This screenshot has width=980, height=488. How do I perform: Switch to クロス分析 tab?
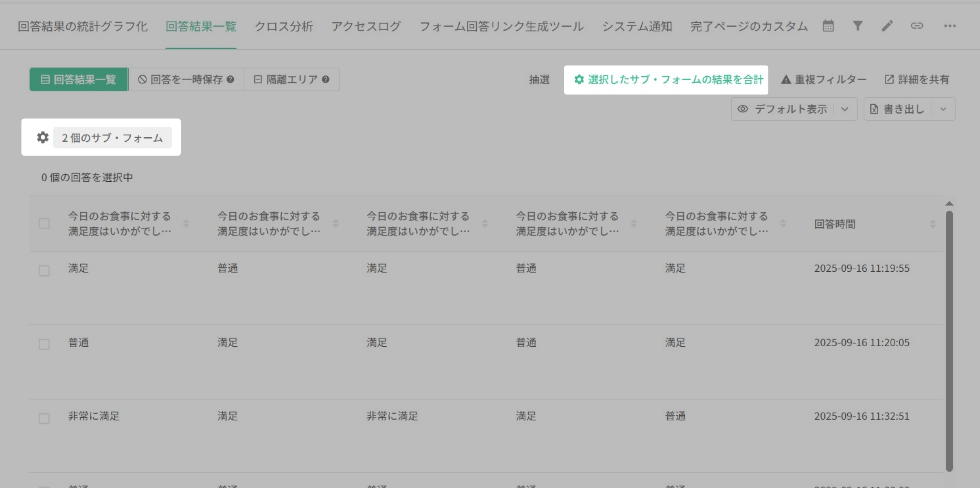[284, 26]
